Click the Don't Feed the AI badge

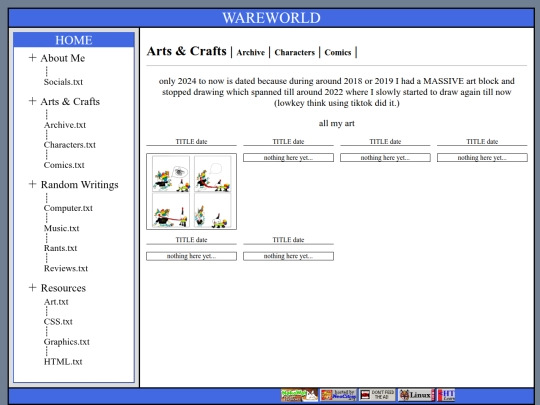point(377,395)
